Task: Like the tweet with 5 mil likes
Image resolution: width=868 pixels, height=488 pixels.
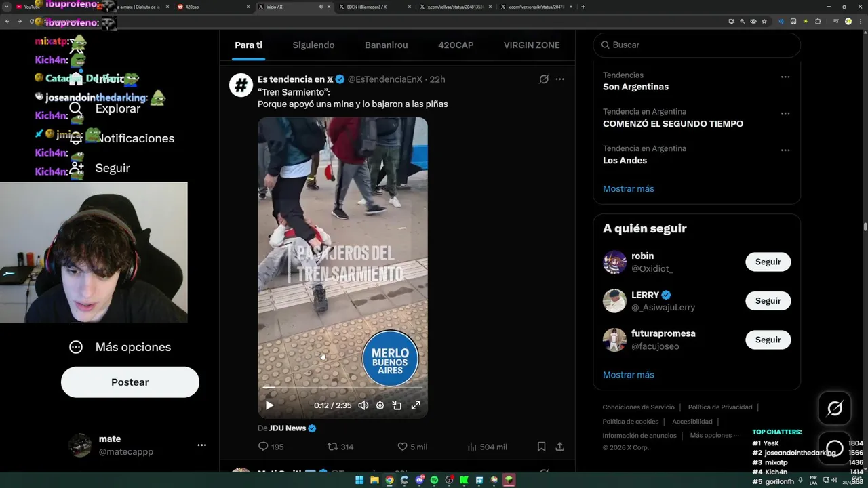Action: point(412,447)
